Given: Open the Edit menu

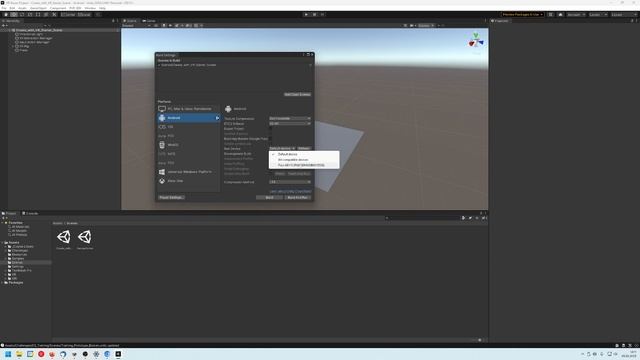Looking at the screenshot, I should (12, 8).
